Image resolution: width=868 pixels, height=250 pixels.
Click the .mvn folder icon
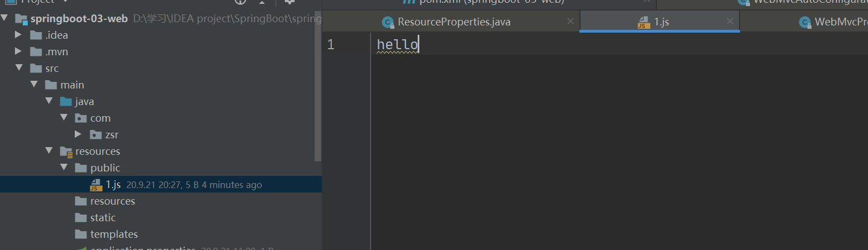click(x=36, y=52)
